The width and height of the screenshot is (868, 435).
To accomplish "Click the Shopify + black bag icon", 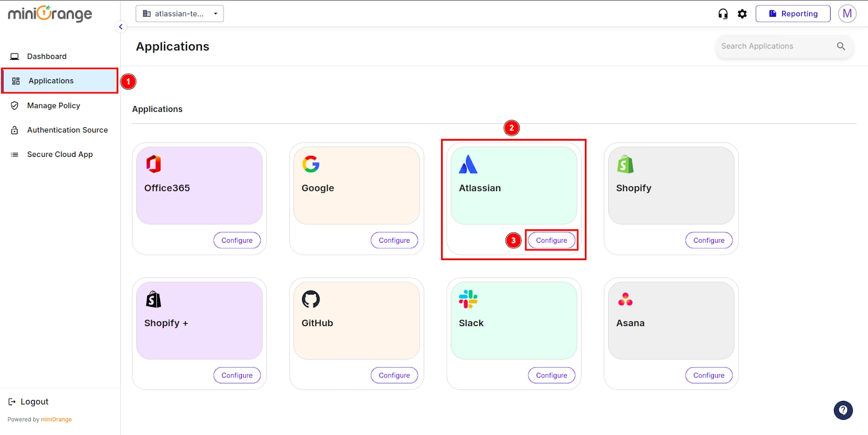I will pos(154,299).
